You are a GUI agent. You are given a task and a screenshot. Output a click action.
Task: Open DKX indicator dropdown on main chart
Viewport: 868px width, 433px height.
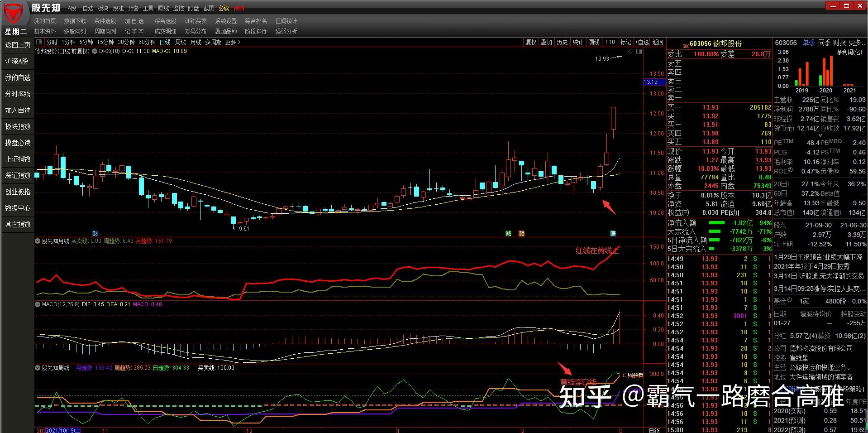95,51
